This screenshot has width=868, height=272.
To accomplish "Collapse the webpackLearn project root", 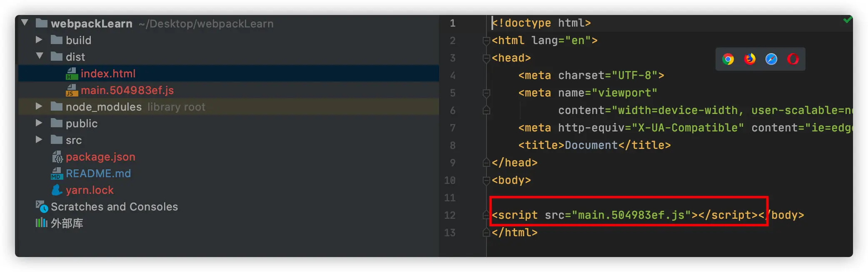I will point(25,23).
